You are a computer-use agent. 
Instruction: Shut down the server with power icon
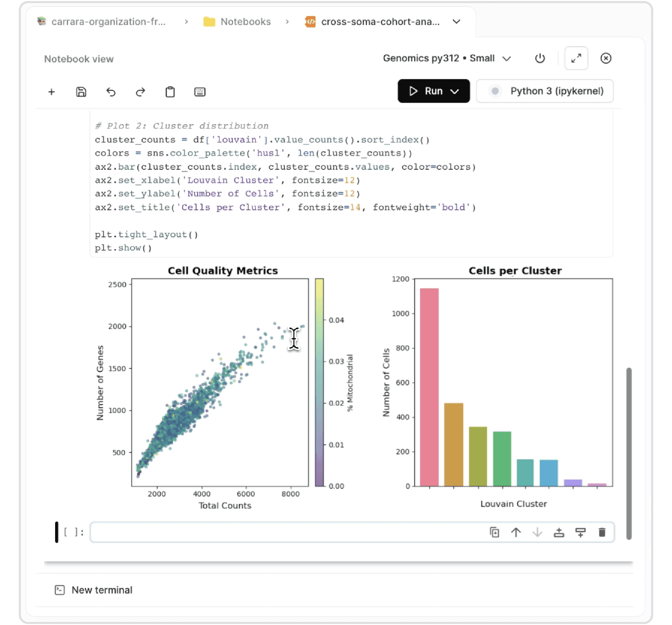click(x=540, y=58)
